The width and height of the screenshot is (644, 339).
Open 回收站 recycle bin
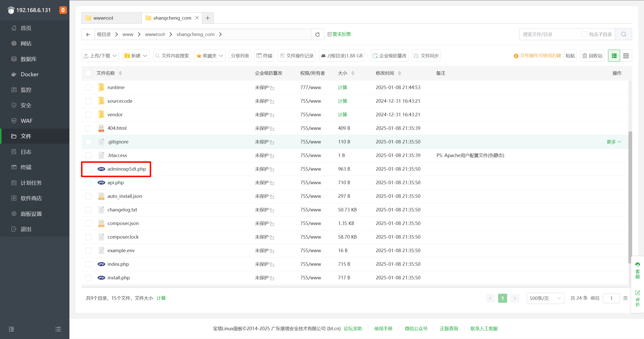pyautogui.click(x=592, y=56)
